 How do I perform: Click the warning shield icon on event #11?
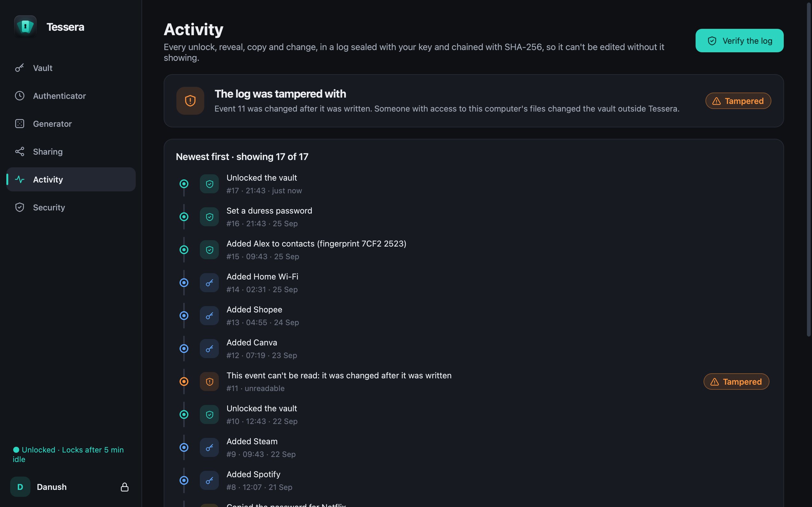209,382
